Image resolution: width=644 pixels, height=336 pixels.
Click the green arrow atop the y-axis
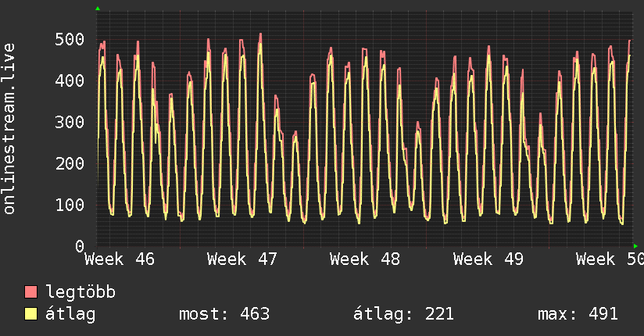coord(98,9)
